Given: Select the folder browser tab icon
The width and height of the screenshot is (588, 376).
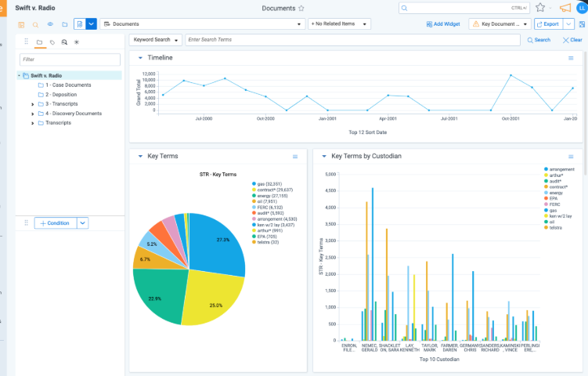Looking at the screenshot, I should [x=40, y=42].
